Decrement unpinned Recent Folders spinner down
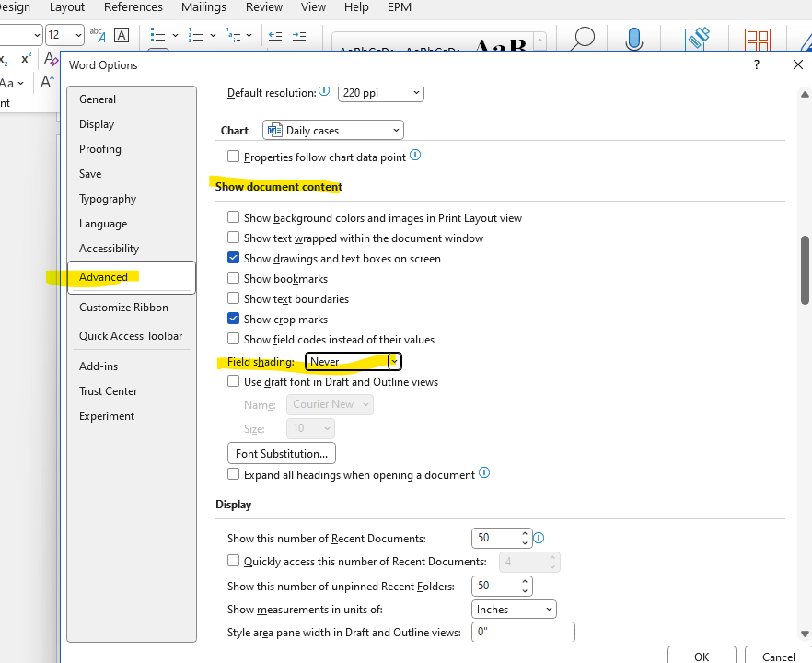This screenshot has height=663, width=812. [525, 591]
